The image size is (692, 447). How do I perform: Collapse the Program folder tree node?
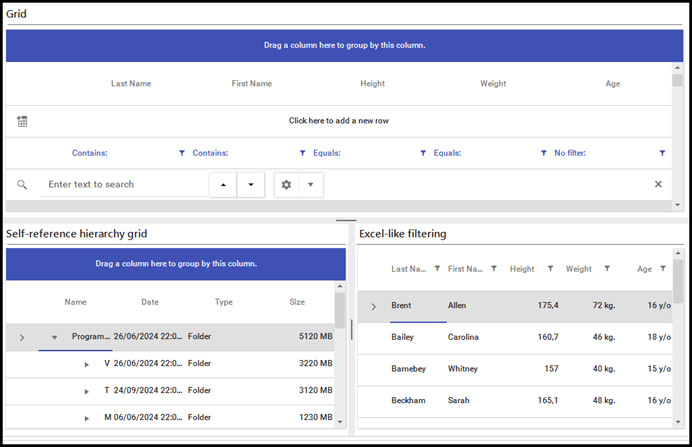point(54,338)
